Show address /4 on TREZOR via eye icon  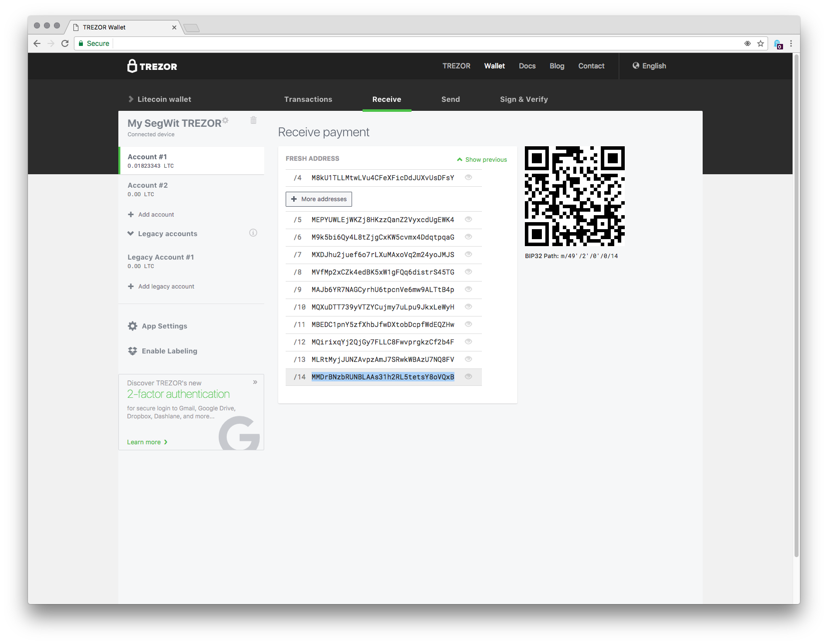468,177
